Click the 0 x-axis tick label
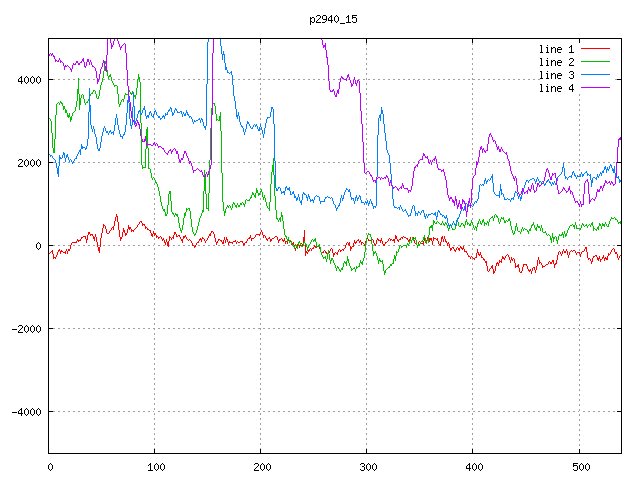 pyautogui.click(x=49, y=466)
